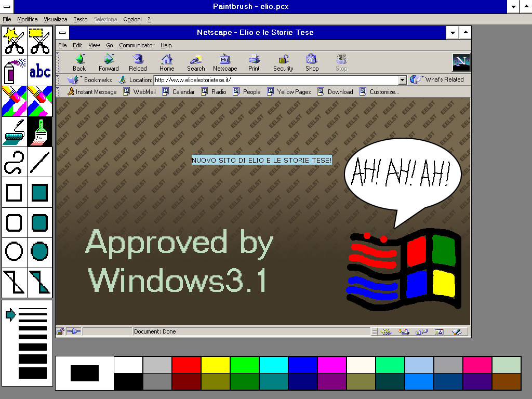This screenshot has height=399, width=532.
Task: Open the Bookmarks dropdown in Netscape
Action: [x=89, y=80]
